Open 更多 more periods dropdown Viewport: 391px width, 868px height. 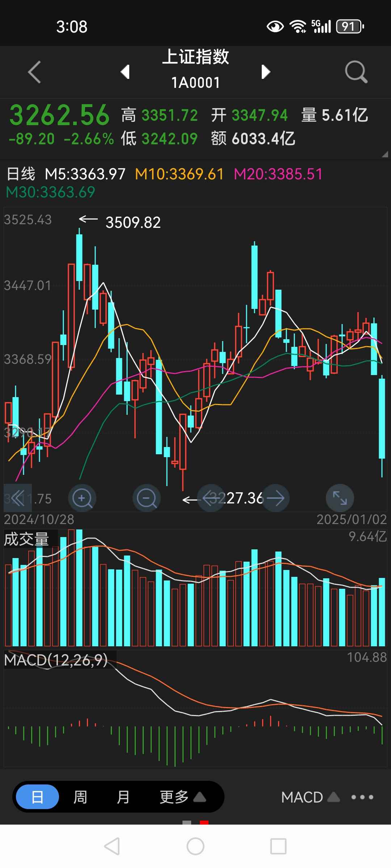tap(183, 797)
